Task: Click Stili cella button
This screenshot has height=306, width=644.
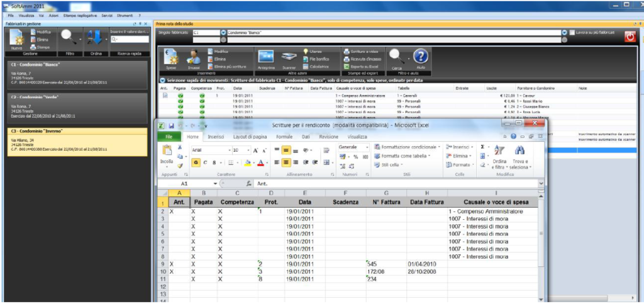Action: 388,164
